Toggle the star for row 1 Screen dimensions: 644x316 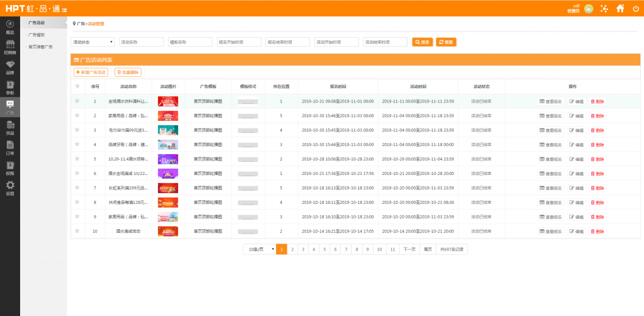(77, 101)
